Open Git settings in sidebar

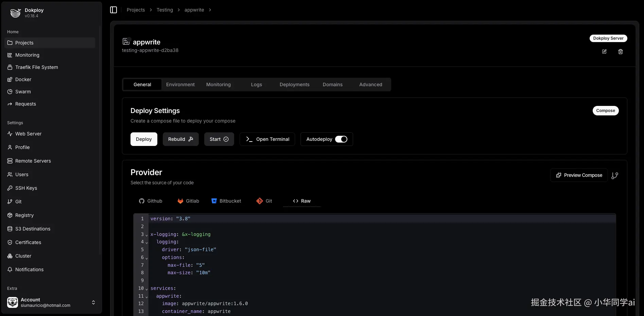(x=50, y=202)
